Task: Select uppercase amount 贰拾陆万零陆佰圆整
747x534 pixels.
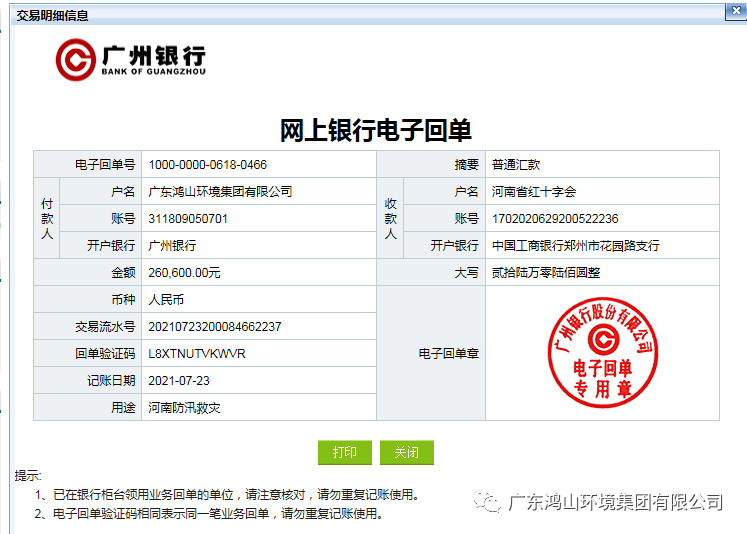Action: 545,272
